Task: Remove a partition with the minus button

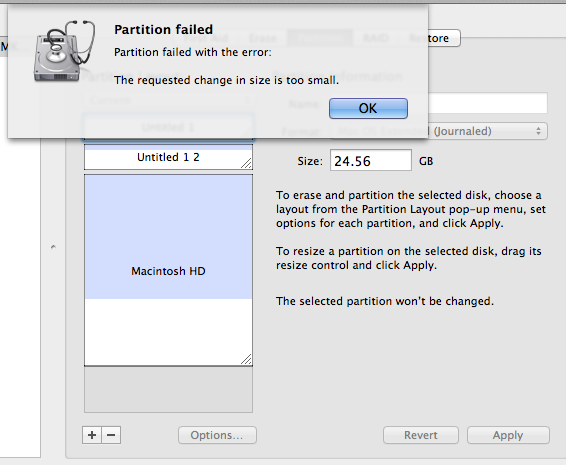Action: coord(111,435)
